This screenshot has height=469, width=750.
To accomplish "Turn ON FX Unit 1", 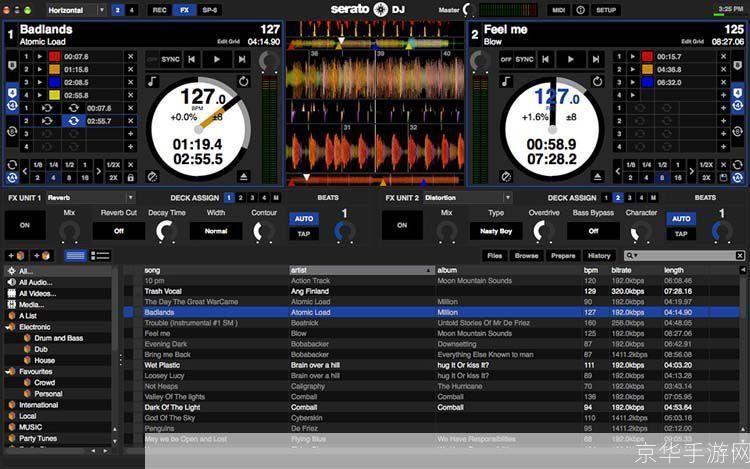I will (25, 225).
